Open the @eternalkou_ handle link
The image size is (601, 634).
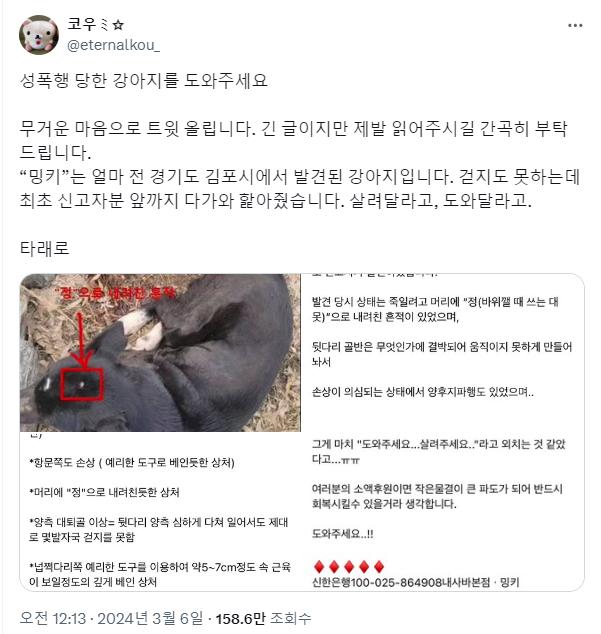pos(113,45)
